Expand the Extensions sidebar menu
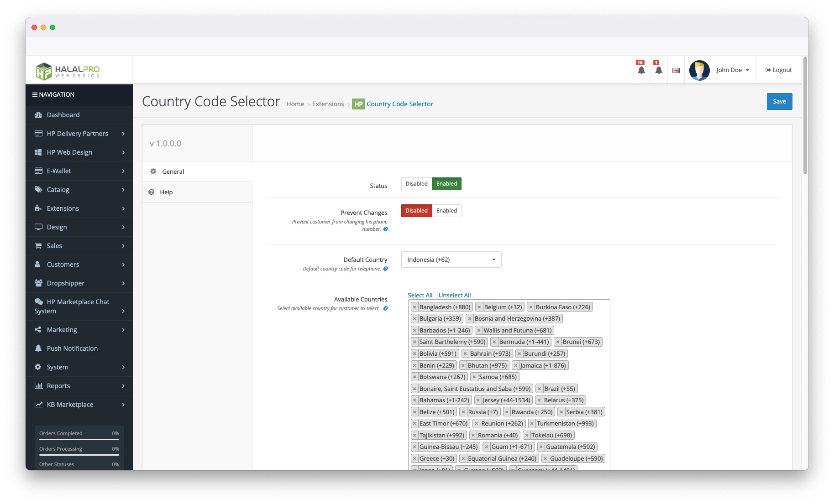Screen dimensions: 834x504 coord(63,208)
